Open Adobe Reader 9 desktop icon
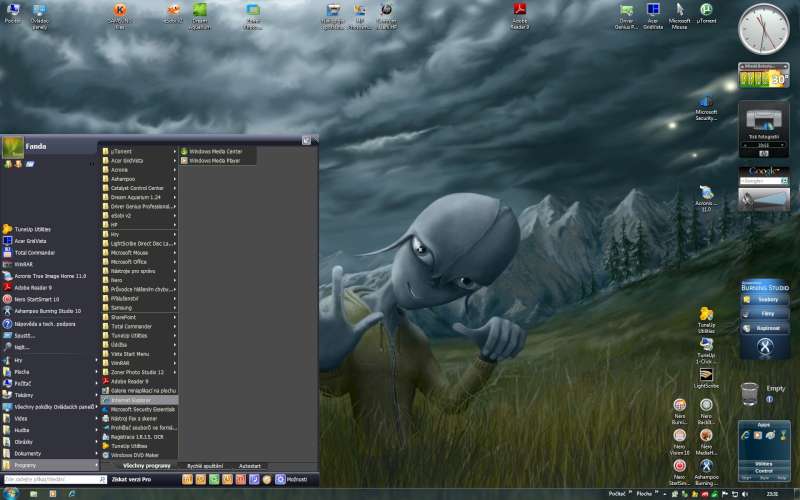 coord(520,12)
